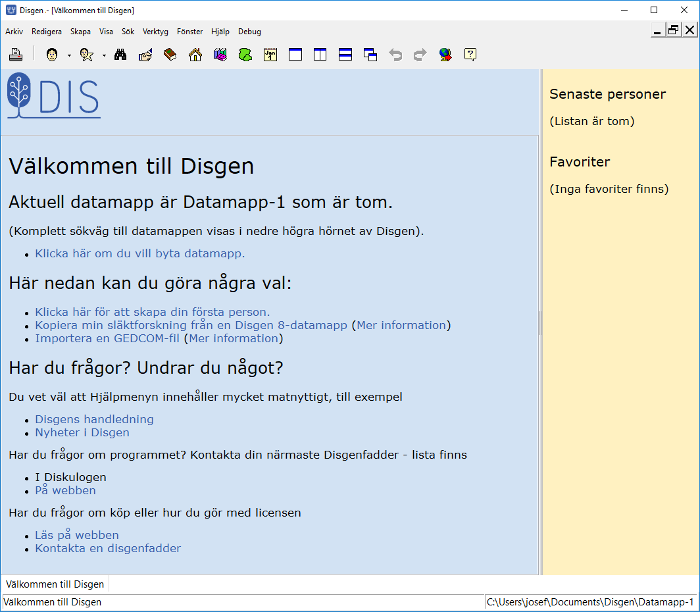The height and width of the screenshot is (612, 700).
Task: Click link to skapa din första person
Action: click(x=153, y=312)
